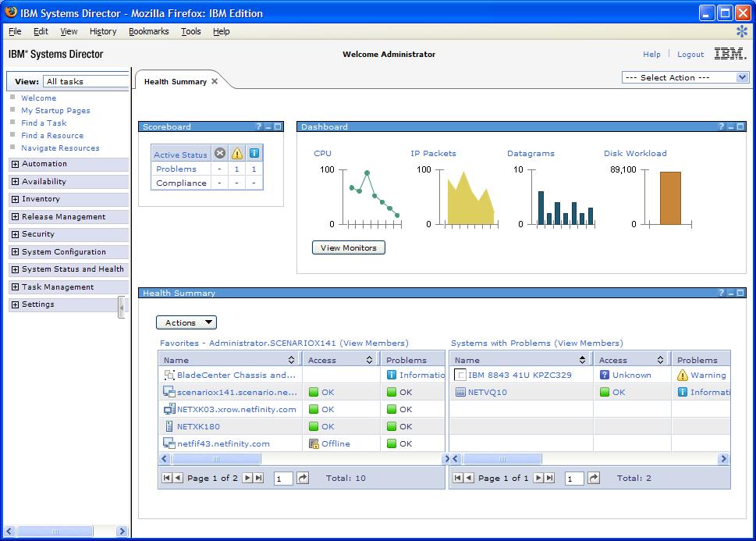Click the Logout link
This screenshot has width=756, height=541.
[690, 54]
